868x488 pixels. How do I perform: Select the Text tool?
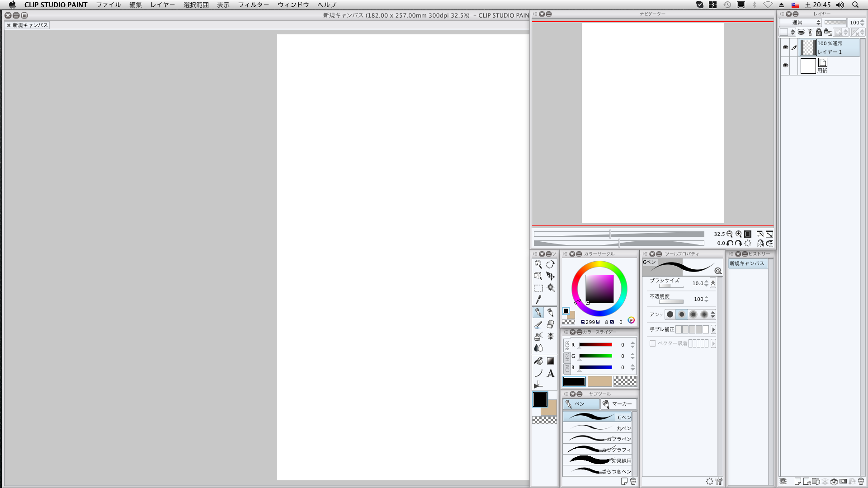(x=550, y=373)
